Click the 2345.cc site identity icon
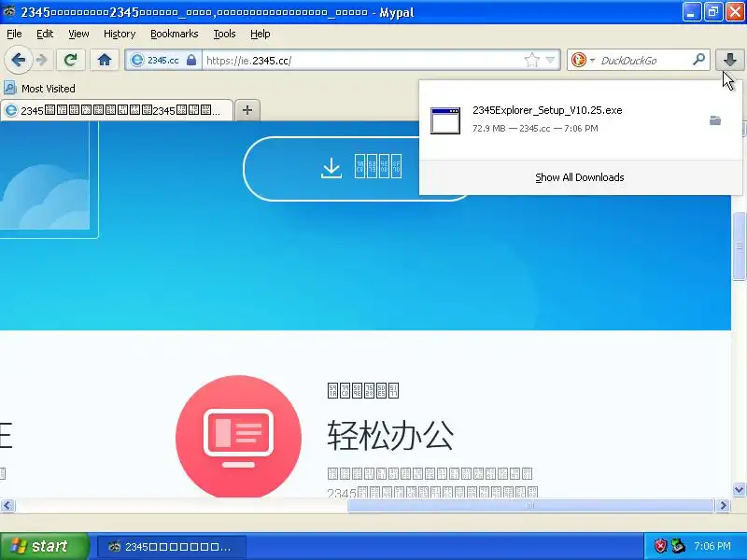The height and width of the screenshot is (560, 747). tap(137, 60)
